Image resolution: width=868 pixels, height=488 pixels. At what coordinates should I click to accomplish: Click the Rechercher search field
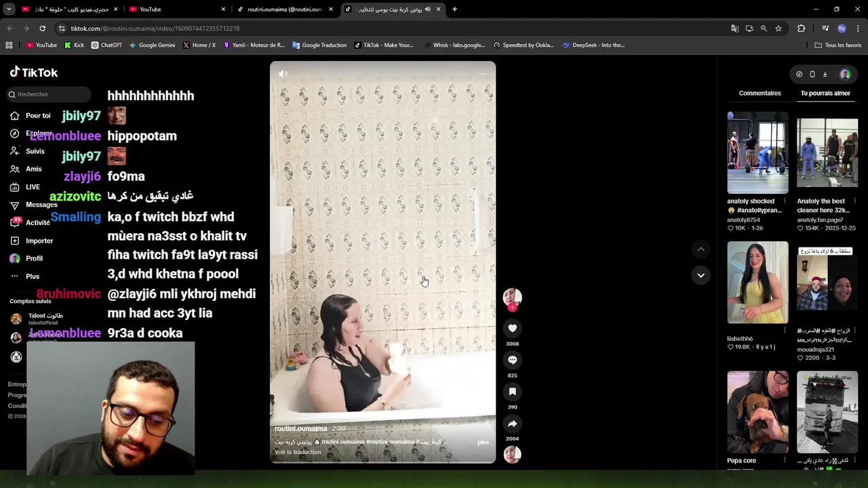point(47,94)
